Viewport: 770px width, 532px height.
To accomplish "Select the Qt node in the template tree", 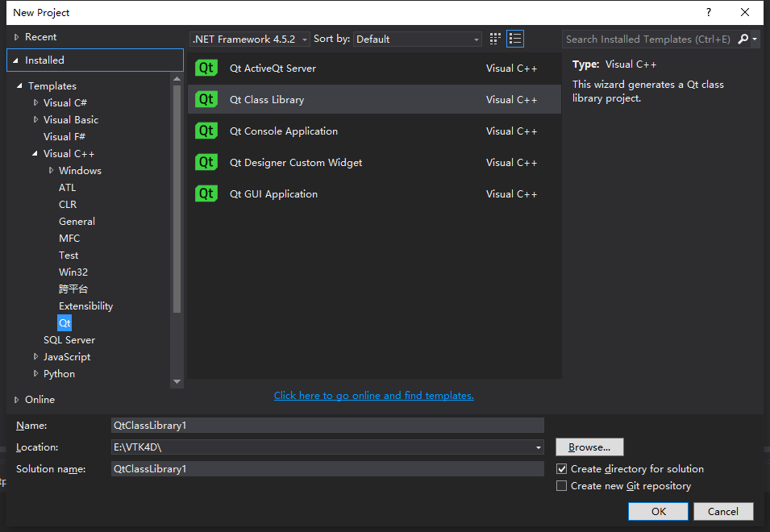I will pos(64,322).
